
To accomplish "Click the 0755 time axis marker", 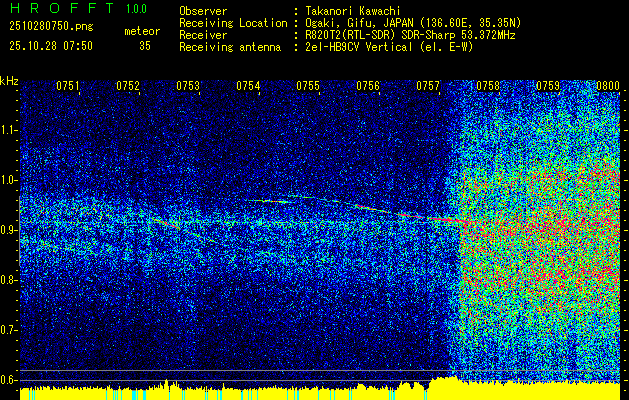I will [308, 86].
